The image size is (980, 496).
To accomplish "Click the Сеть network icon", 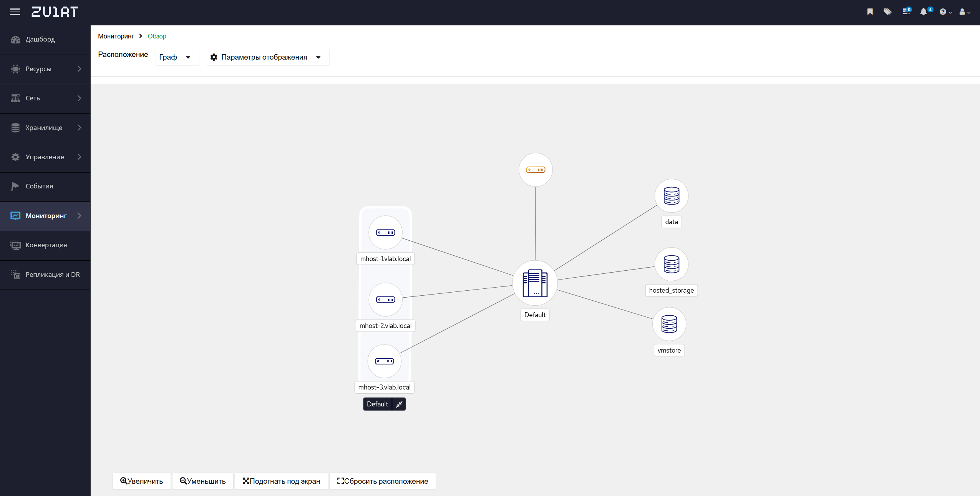I will tap(15, 98).
